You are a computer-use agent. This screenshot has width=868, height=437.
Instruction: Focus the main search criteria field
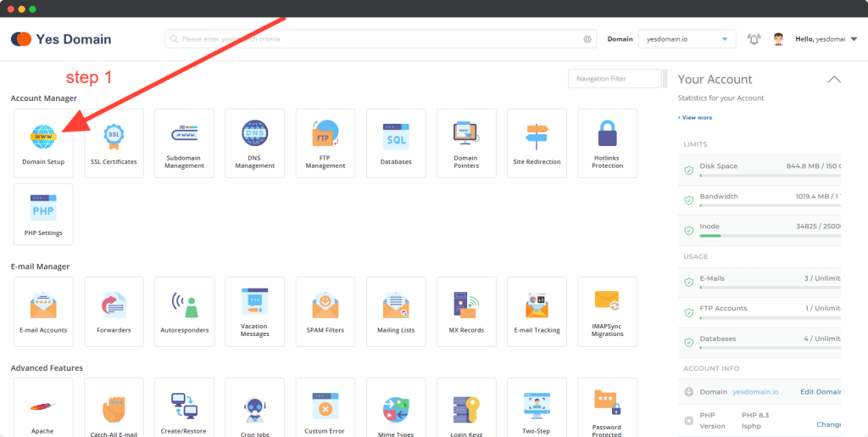click(381, 39)
